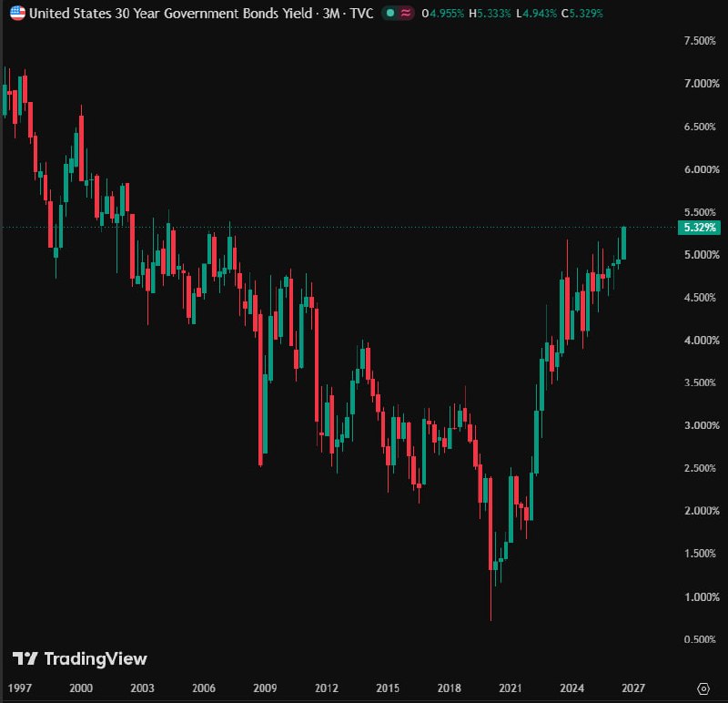This screenshot has height=703, width=728.
Task: Click the 5.000% price axis label
Action: (702, 255)
